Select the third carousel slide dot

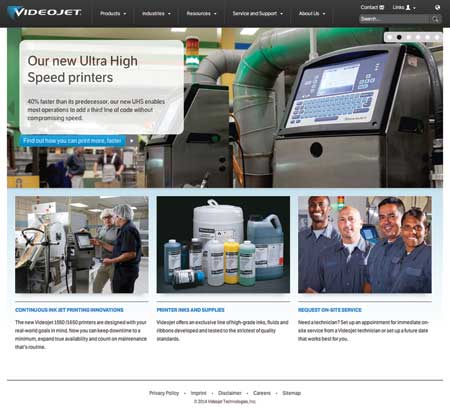[409, 37]
